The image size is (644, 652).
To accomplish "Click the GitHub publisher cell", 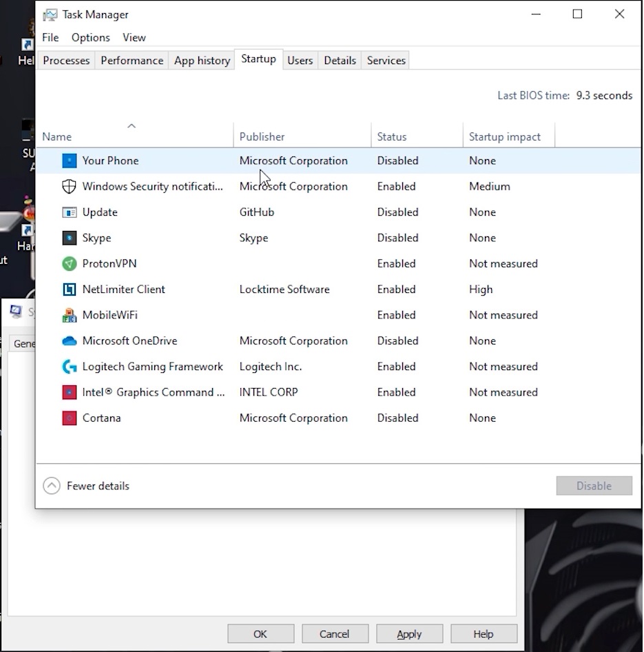I will point(256,212).
